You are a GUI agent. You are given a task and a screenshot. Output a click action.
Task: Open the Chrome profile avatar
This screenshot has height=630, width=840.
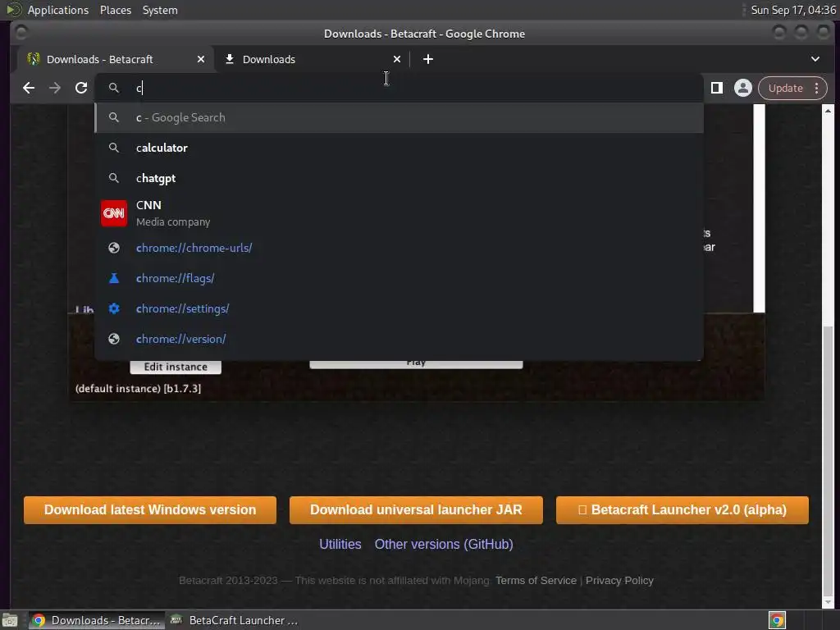tap(743, 88)
